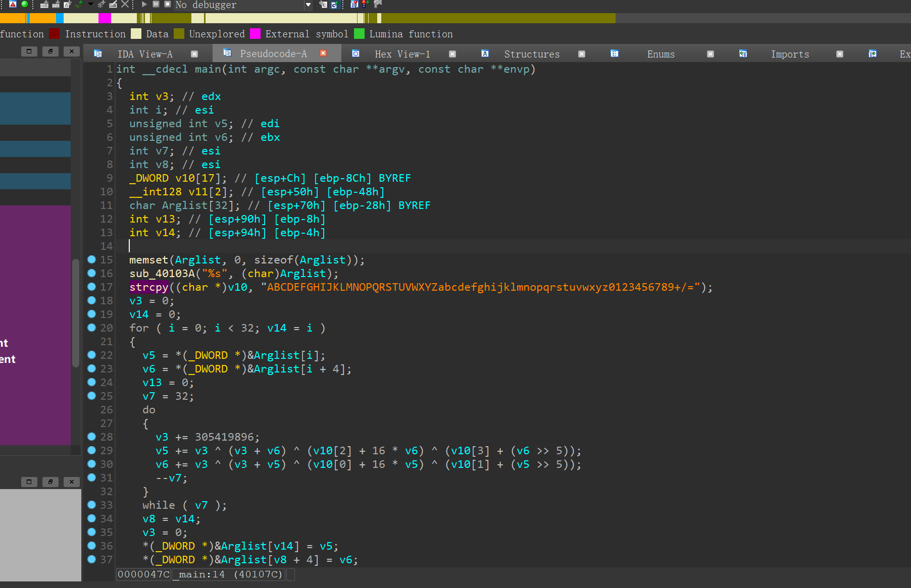Switch to the Structures tab

(x=531, y=54)
